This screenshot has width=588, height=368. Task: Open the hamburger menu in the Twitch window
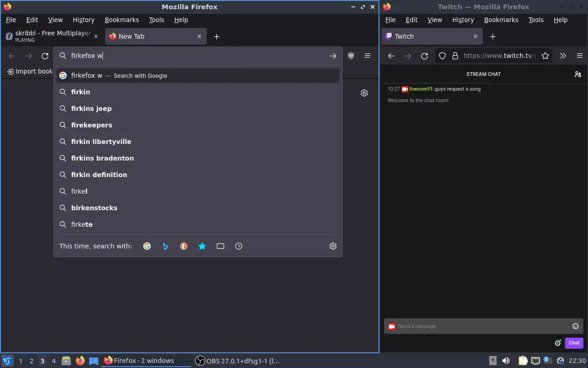click(x=580, y=56)
